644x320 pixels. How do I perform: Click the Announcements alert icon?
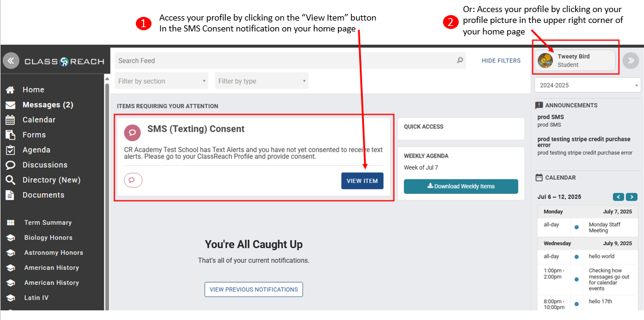pos(539,105)
